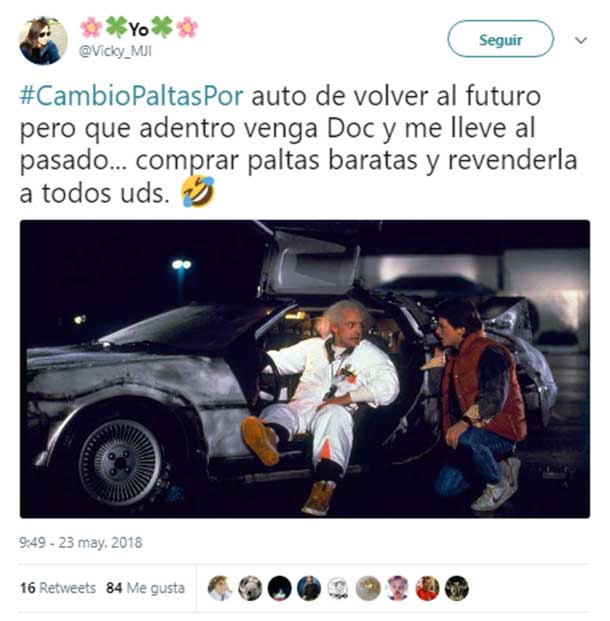Screen dimensions: 610x621
Task: Click the sixth liker avatar in beige
Action: (x=368, y=588)
